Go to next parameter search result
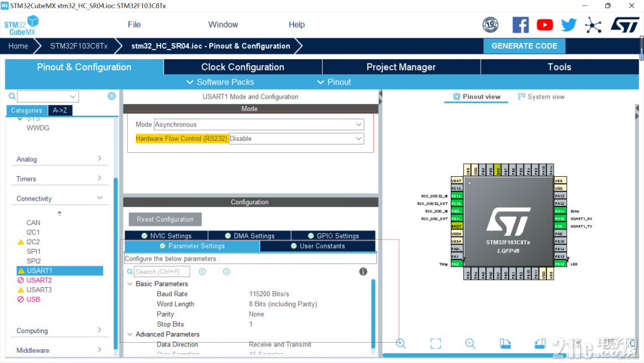 [227, 272]
